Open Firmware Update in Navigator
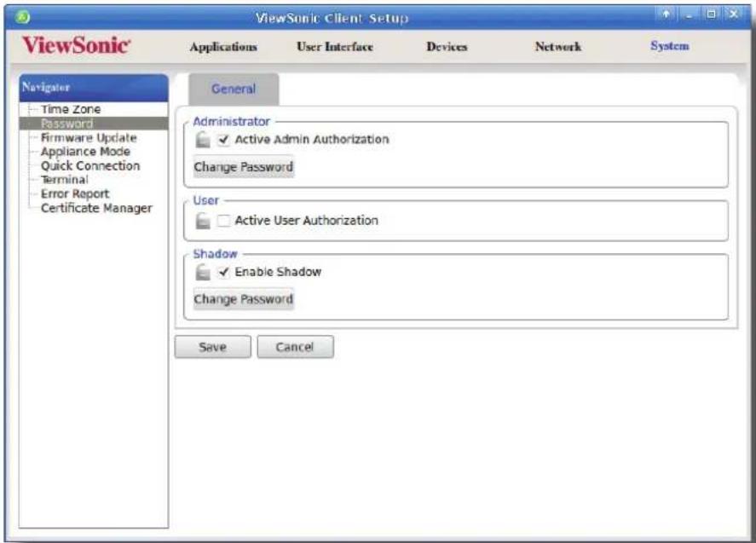The height and width of the screenshot is (543, 756). pos(89,138)
